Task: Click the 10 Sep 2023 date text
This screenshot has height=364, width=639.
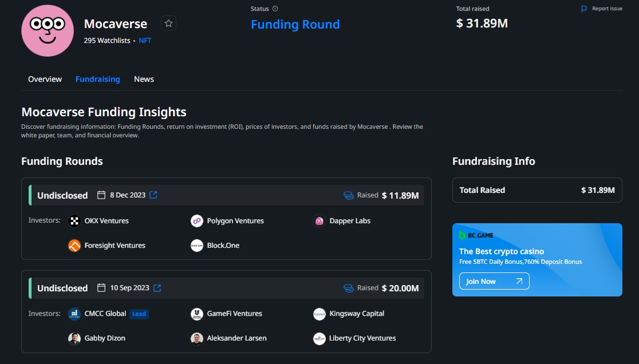Action: tap(129, 288)
